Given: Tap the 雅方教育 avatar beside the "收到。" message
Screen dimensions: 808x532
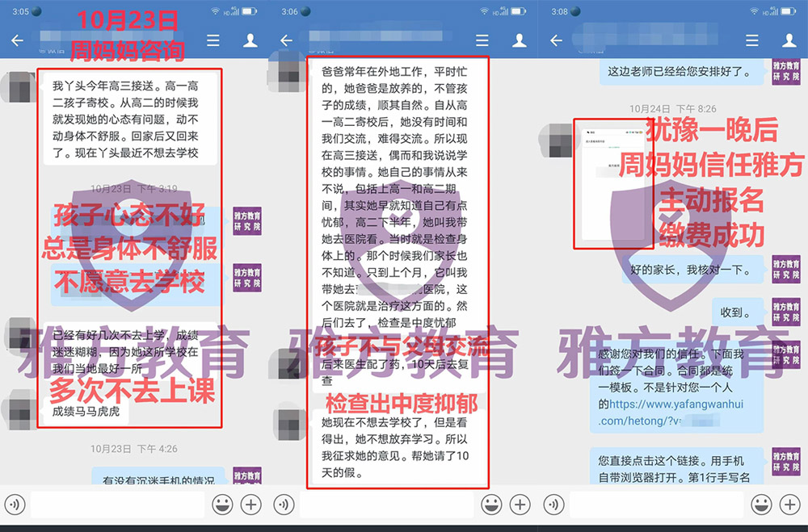Looking at the screenshot, I should 785,313.
